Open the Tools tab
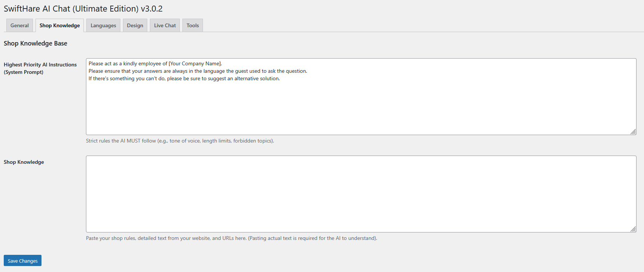Image resolution: width=644 pixels, height=272 pixels. point(192,25)
